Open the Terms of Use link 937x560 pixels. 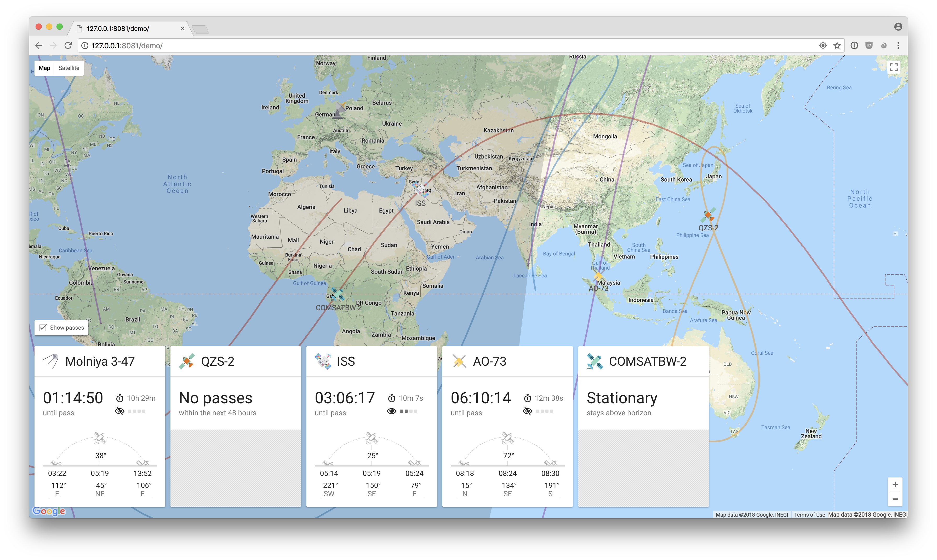809,515
